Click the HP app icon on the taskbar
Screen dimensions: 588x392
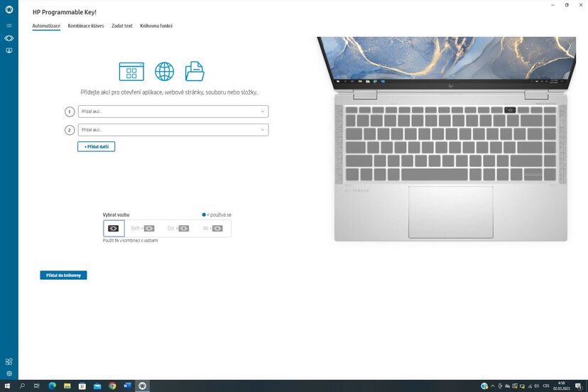[x=142, y=386]
